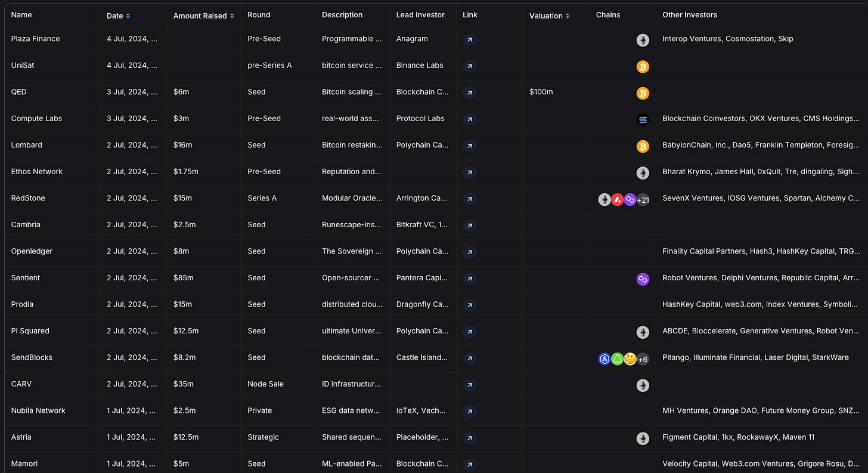Open the link icon for Openledger
The height and width of the screenshot is (473, 868).
470,252
